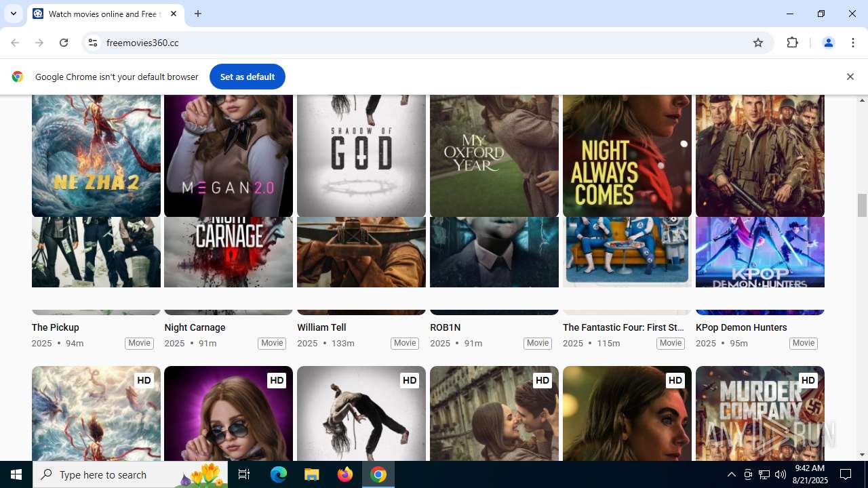Click the scrollbar down arrow

pos(862,455)
